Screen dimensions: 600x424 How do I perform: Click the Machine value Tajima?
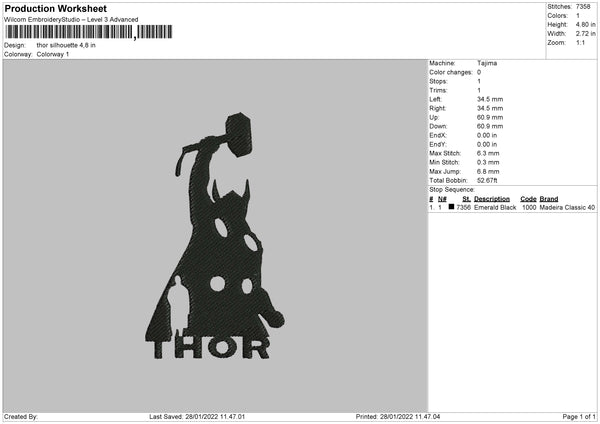pyautogui.click(x=487, y=63)
